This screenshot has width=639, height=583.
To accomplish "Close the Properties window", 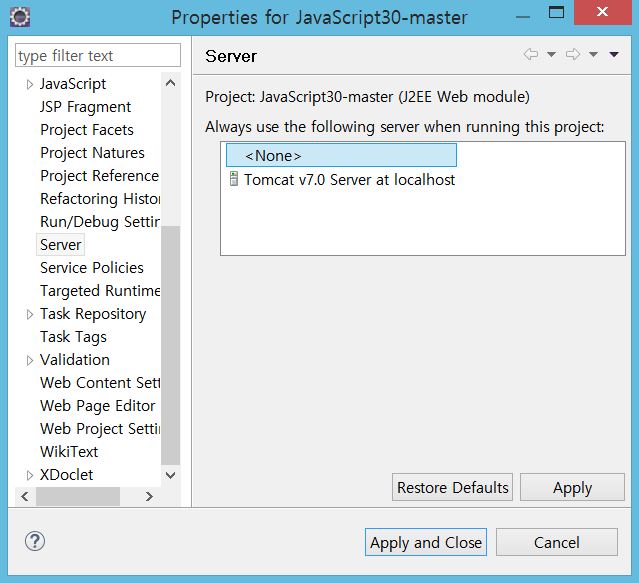I will [x=602, y=12].
